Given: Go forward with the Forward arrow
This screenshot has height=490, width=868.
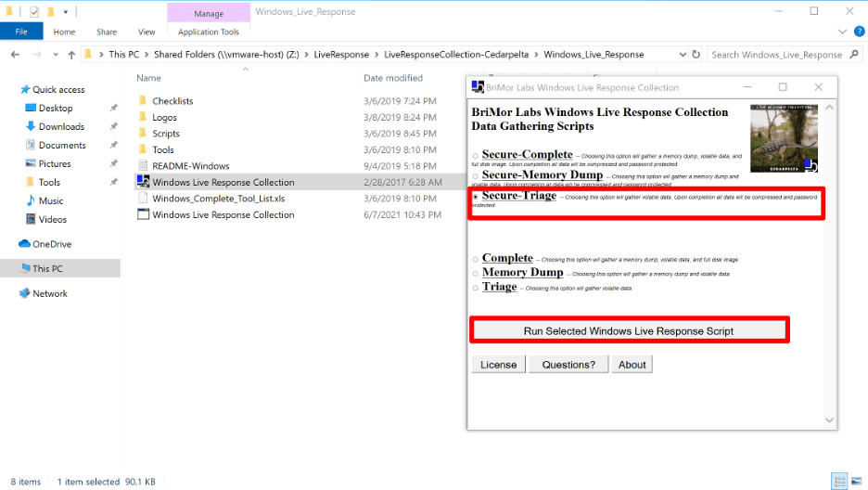Looking at the screenshot, I should point(37,54).
